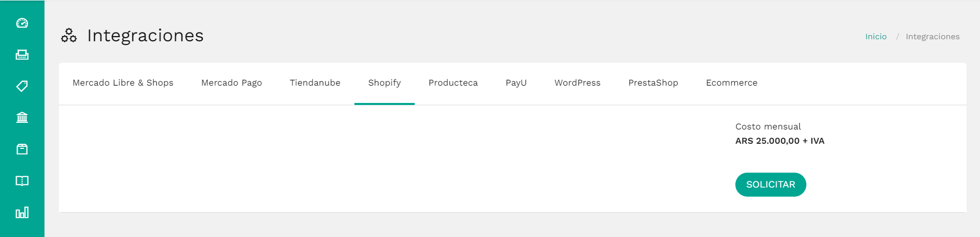Open the PayU integration tab

click(516, 83)
